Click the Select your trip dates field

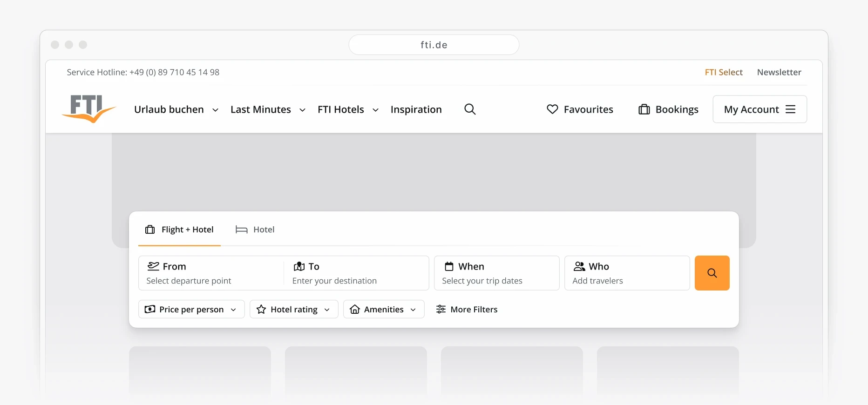click(x=497, y=273)
